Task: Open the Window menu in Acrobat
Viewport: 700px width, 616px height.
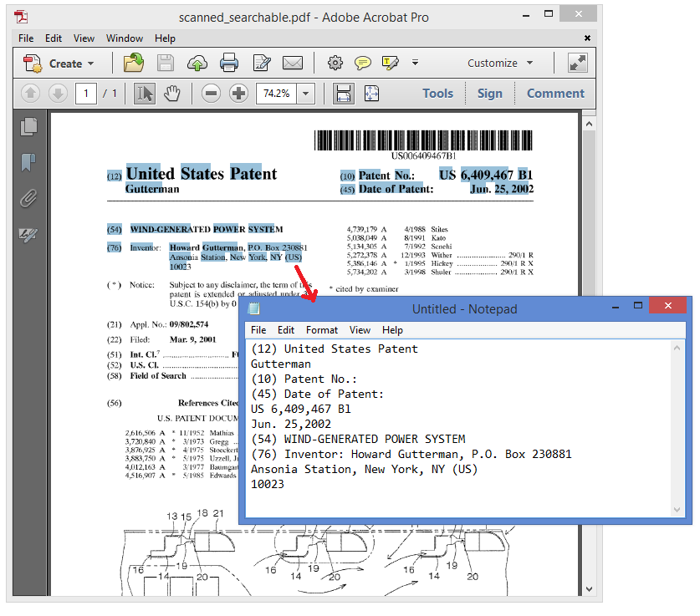Action: click(125, 38)
